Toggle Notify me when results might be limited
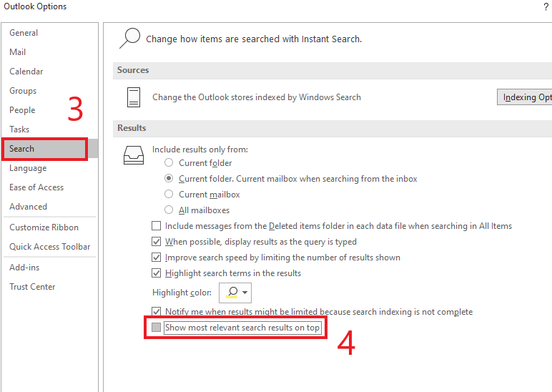 click(157, 311)
